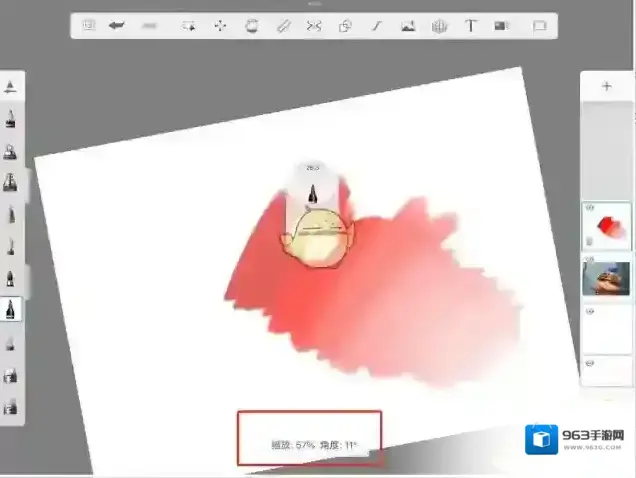The width and height of the screenshot is (636, 478).
Task: Select the first brush below Brush Library
Action: click(11, 119)
